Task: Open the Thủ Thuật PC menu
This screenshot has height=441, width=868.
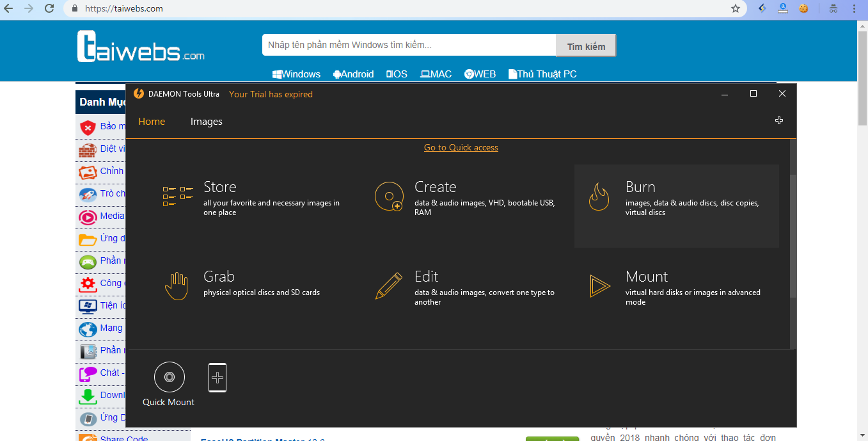Action: click(542, 74)
